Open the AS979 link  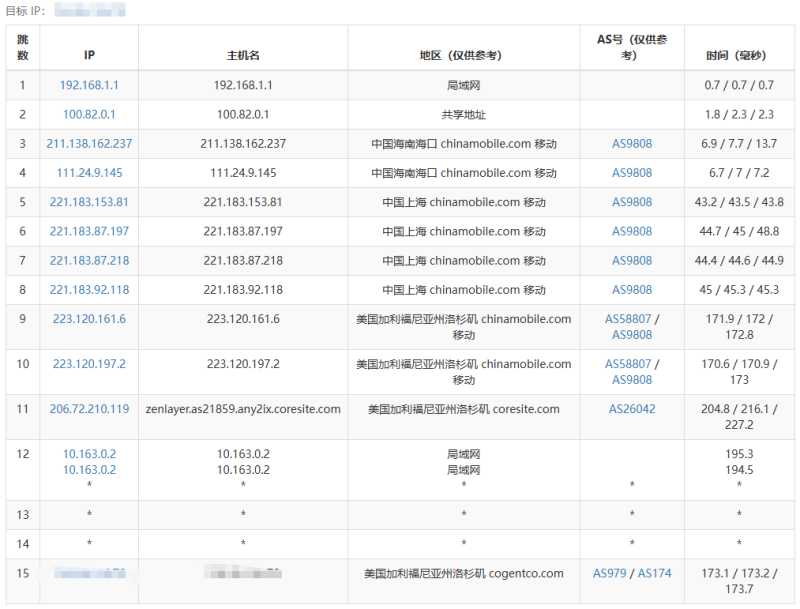pyautogui.click(x=609, y=573)
